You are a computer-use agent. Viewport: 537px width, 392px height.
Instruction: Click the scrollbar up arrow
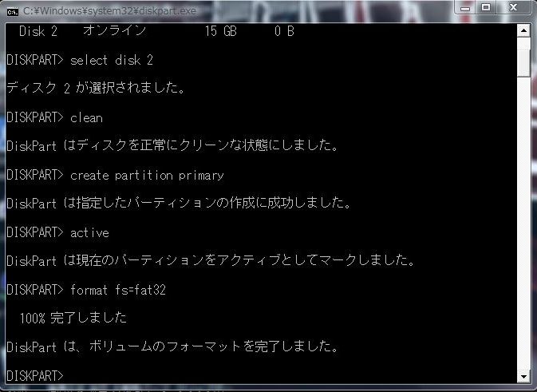pyautogui.click(x=523, y=31)
